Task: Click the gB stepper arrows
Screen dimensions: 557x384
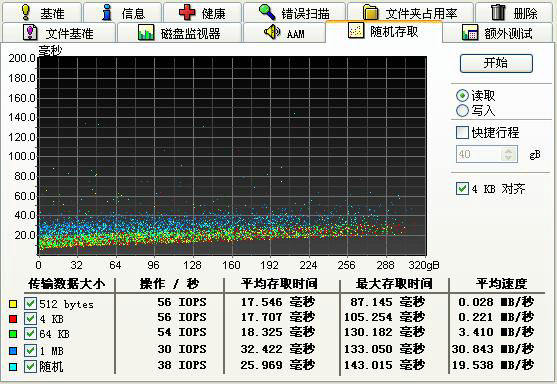Action: (x=508, y=154)
